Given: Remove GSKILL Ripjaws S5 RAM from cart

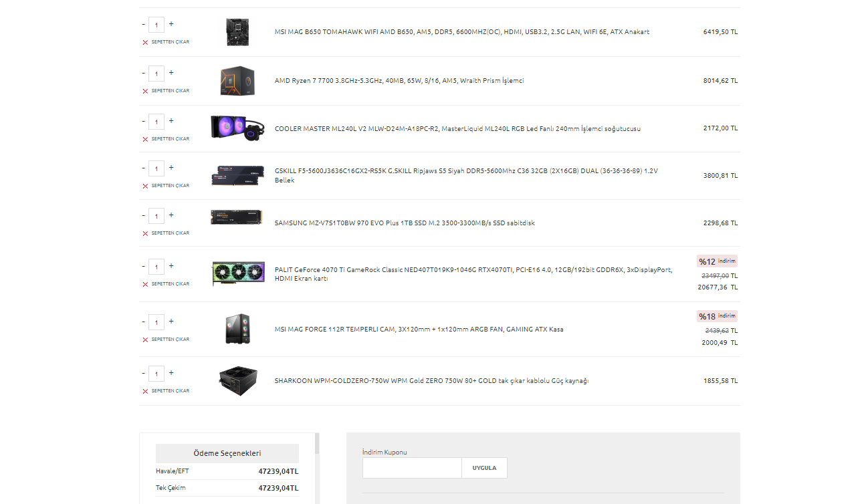Looking at the screenshot, I should tap(166, 186).
